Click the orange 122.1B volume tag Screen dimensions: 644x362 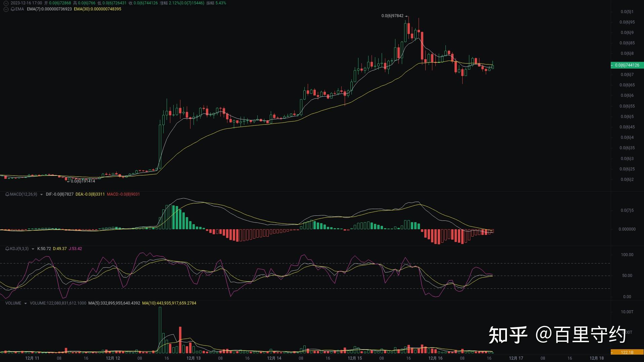click(x=627, y=352)
